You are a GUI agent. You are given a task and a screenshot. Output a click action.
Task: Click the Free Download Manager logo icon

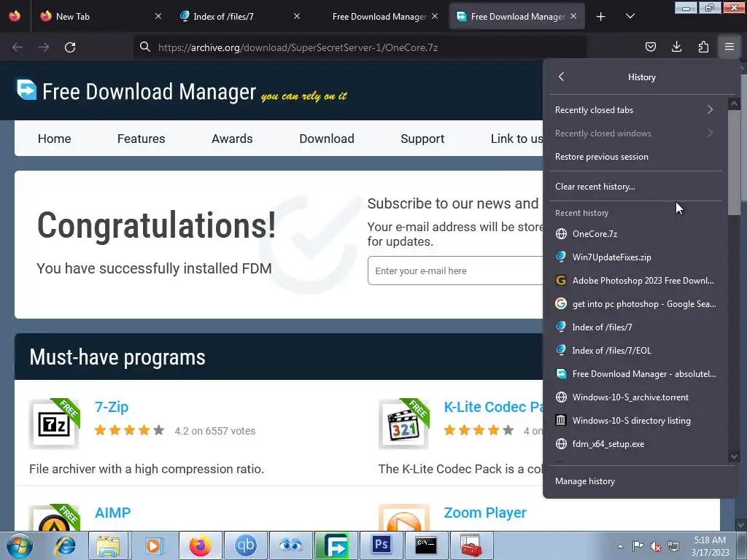tap(26, 89)
